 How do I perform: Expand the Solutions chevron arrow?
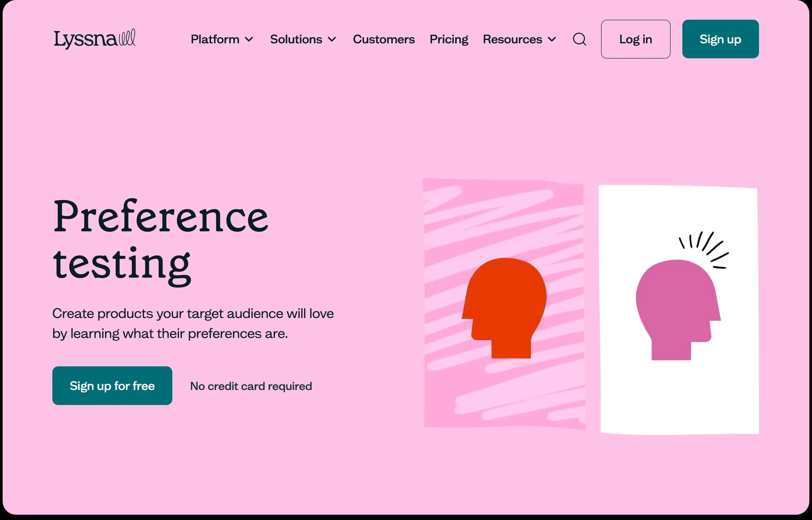pos(332,39)
